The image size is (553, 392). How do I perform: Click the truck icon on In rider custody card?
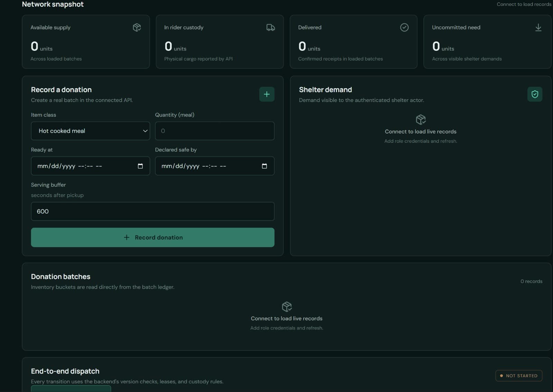(x=271, y=27)
